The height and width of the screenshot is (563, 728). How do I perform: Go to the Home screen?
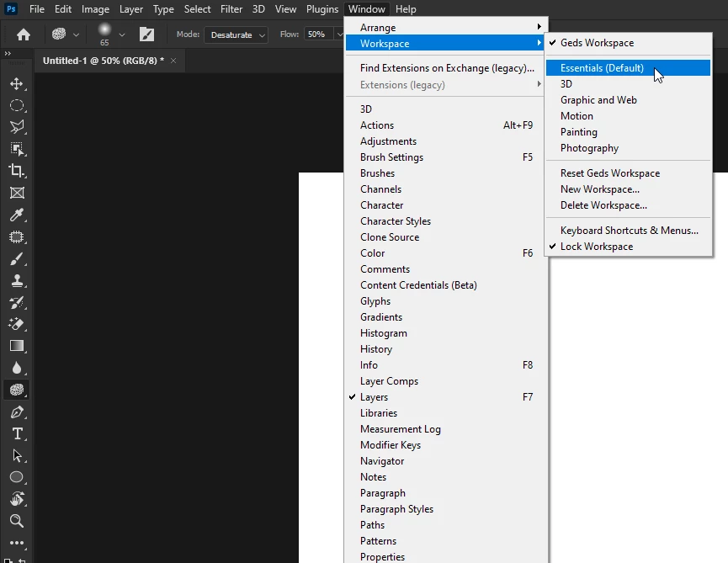[x=24, y=35]
